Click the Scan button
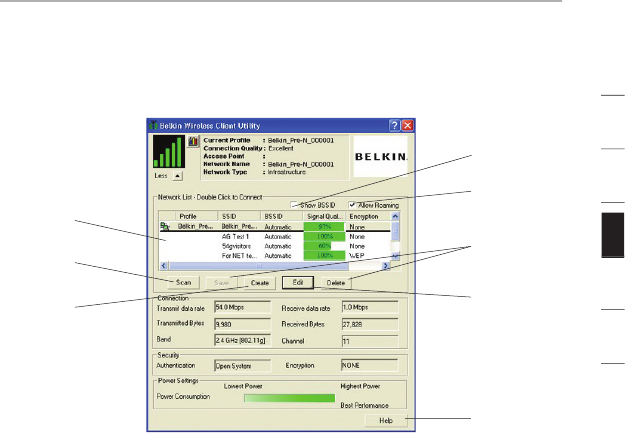Screen dimensions: 625x433 click(183, 282)
